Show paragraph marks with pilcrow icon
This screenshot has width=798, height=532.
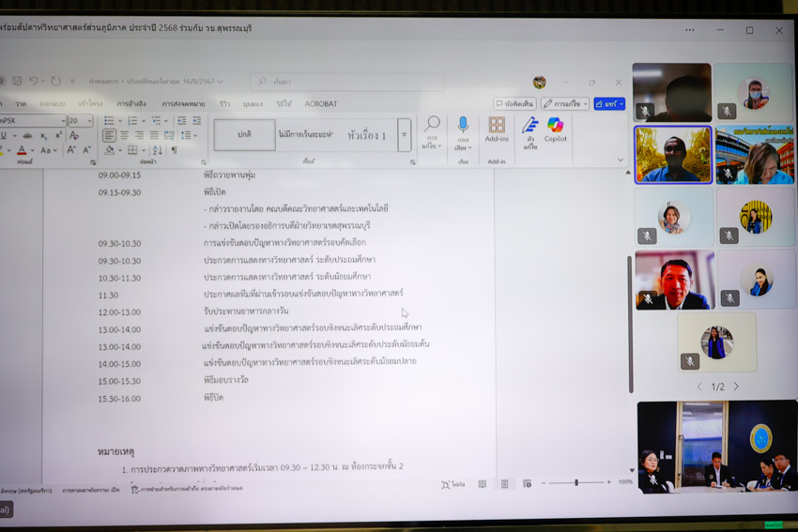174,150
